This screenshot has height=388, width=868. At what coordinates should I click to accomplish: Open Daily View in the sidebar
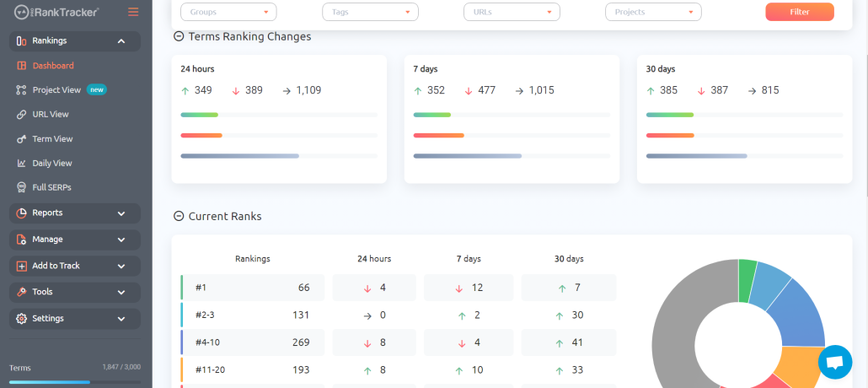tap(52, 163)
